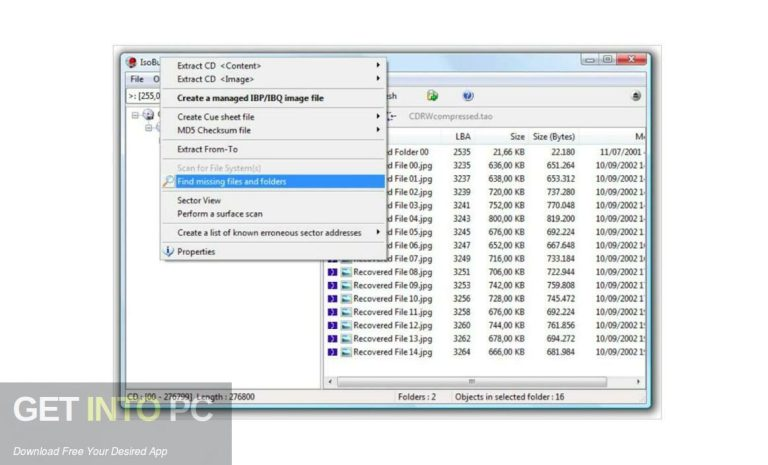Expand the Extract CD <Image> submenu arrow
This screenshot has width=768, height=465.
(378, 78)
